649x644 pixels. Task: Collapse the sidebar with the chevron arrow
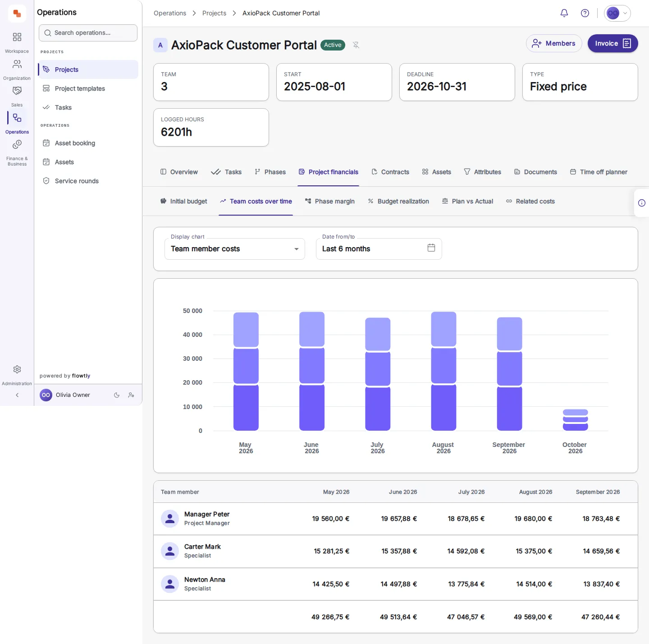click(17, 395)
